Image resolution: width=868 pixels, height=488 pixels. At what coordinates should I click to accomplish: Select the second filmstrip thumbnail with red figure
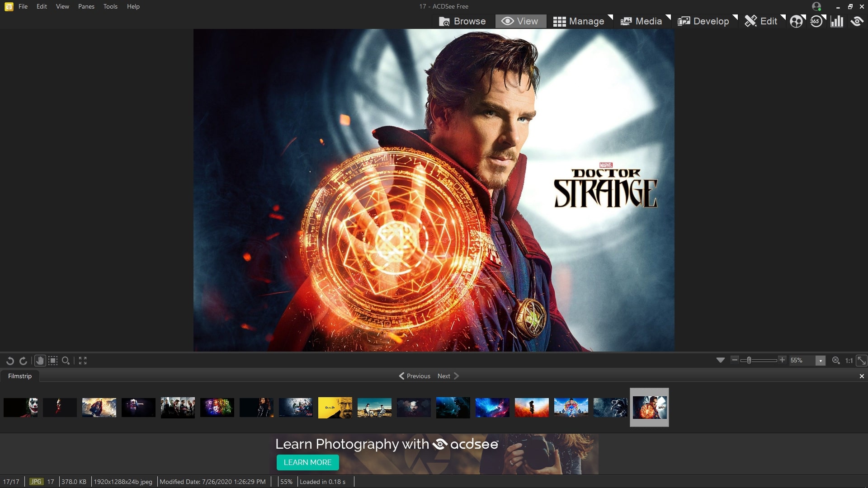pos(60,408)
